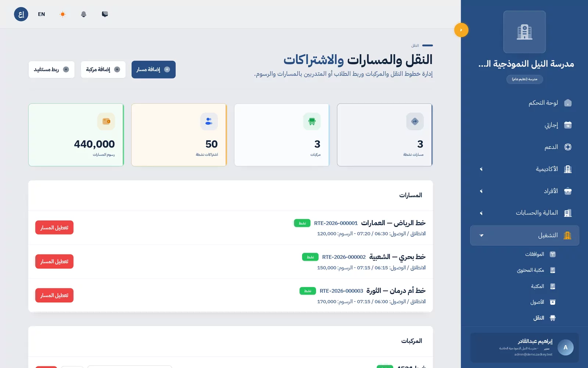The width and height of the screenshot is (588, 368).
Task: Click the bus icon beside النقل
Action: click(x=552, y=318)
